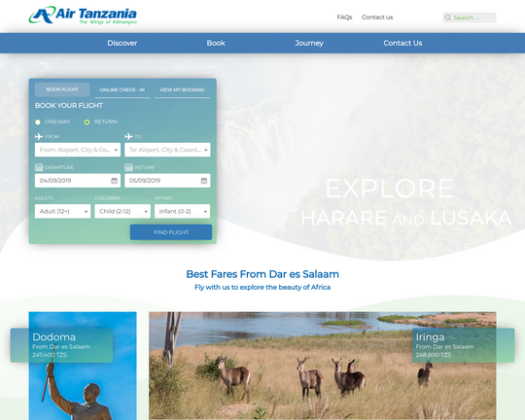Click the FIND FLIGHT button
The width and height of the screenshot is (525, 420).
[171, 232]
